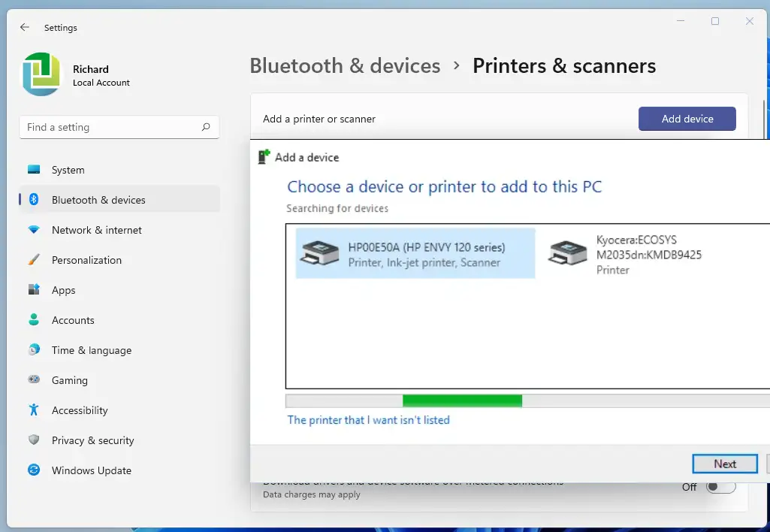
Task: Go to Network & internet settings
Action: coord(119,230)
